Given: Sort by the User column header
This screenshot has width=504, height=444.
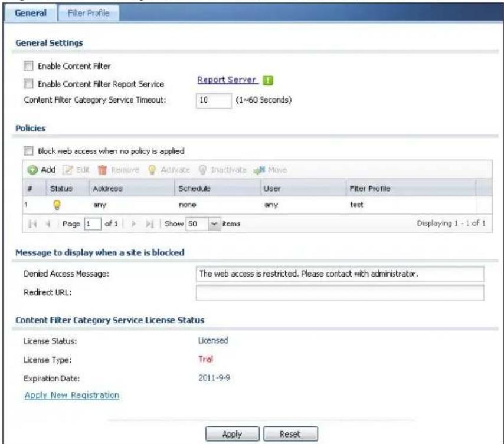Looking at the screenshot, I should click(x=303, y=188).
